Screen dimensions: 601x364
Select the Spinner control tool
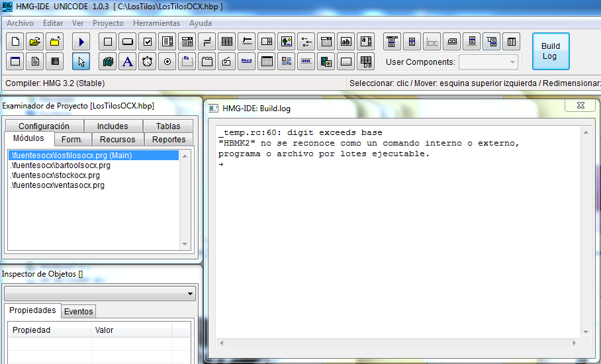(267, 42)
